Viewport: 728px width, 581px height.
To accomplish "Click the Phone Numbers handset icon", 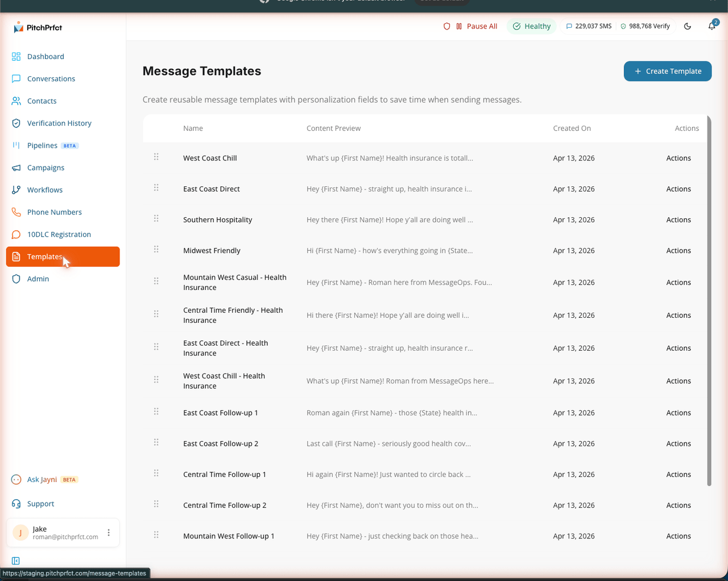I will [x=16, y=211].
